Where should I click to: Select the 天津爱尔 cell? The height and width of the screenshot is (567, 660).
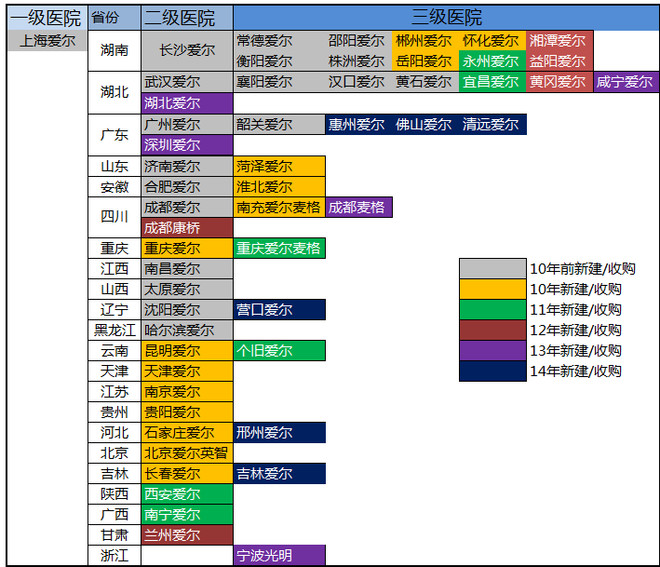tap(187, 371)
